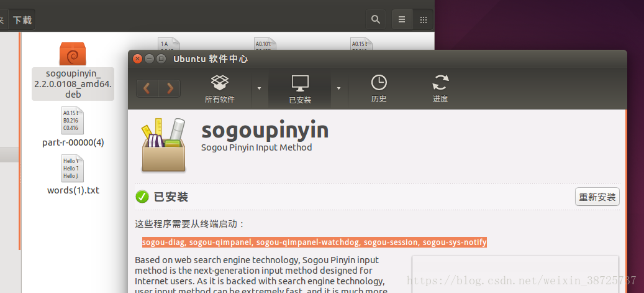Click the sogoupinyin package box icon

click(163, 146)
